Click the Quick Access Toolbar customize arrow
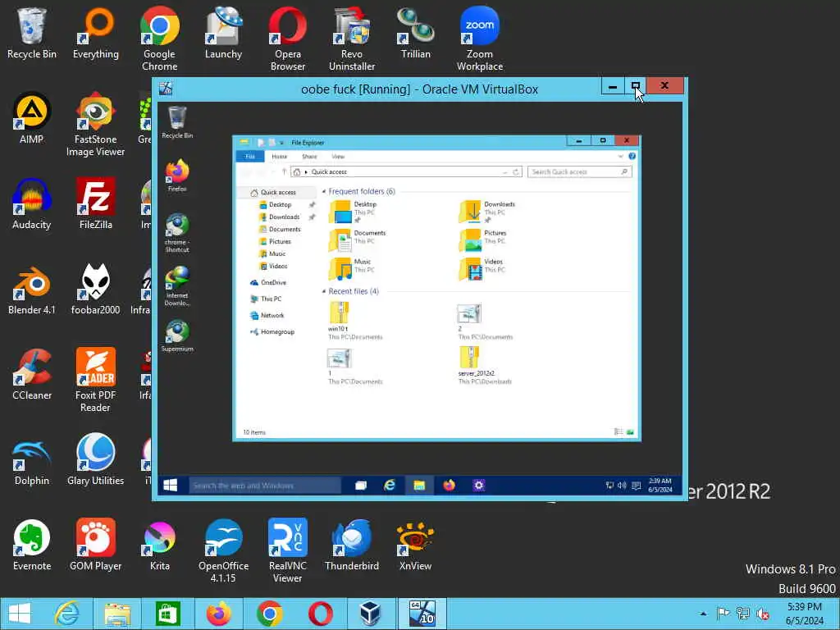The image size is (840, 630). click(x=282, y=143)
